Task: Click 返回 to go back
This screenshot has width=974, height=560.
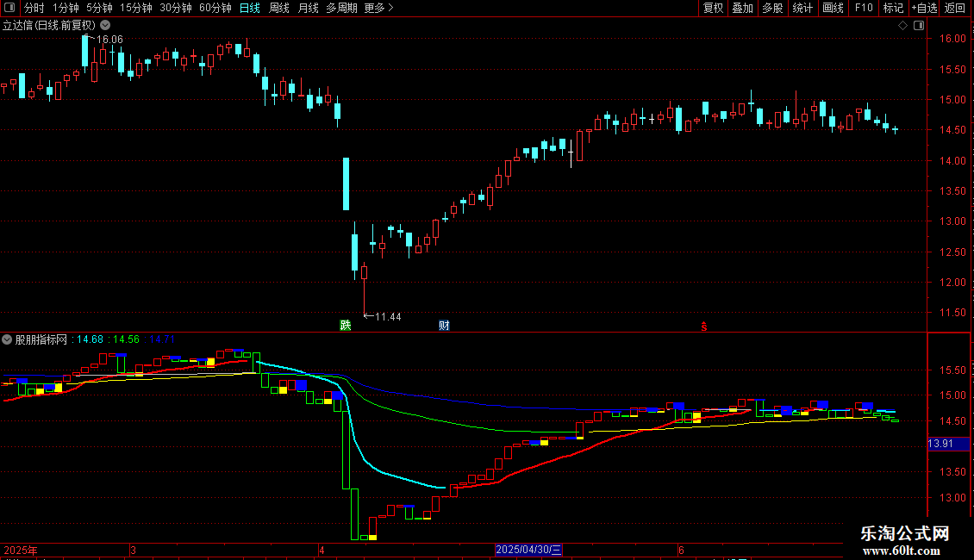Action: click(x=955, y=8)
